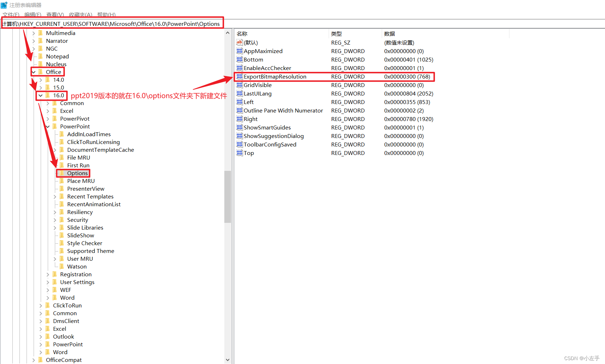Select the User Settings key
The width and height of the screenshot is (605, 364).
pos(77,282)
